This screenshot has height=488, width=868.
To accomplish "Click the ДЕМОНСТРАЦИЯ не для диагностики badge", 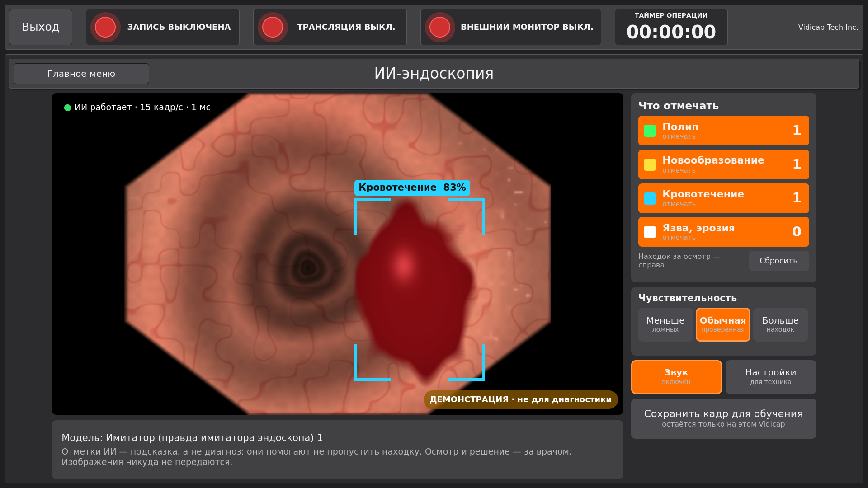I will [520, 399].
